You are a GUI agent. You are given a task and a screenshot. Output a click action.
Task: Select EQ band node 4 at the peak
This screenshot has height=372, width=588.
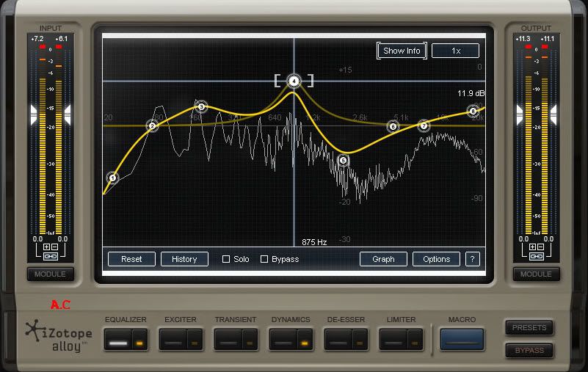coord(294,81)
